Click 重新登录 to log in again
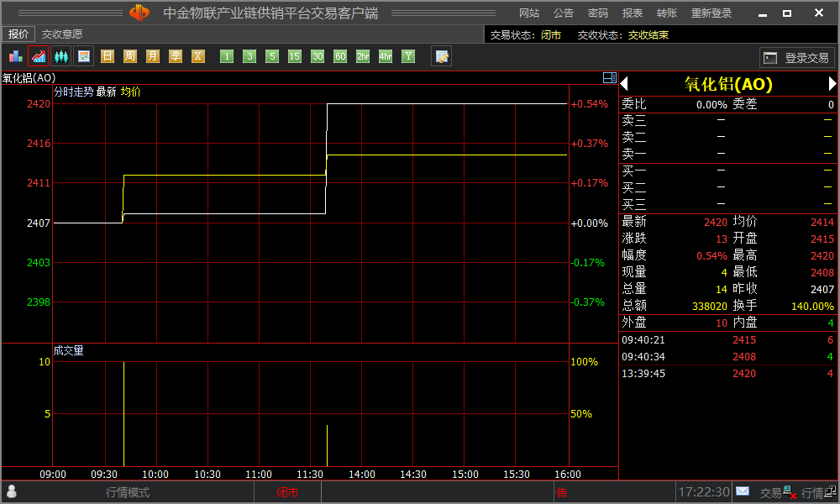This screenshot has width=840, height=504. tap(711, 13)
